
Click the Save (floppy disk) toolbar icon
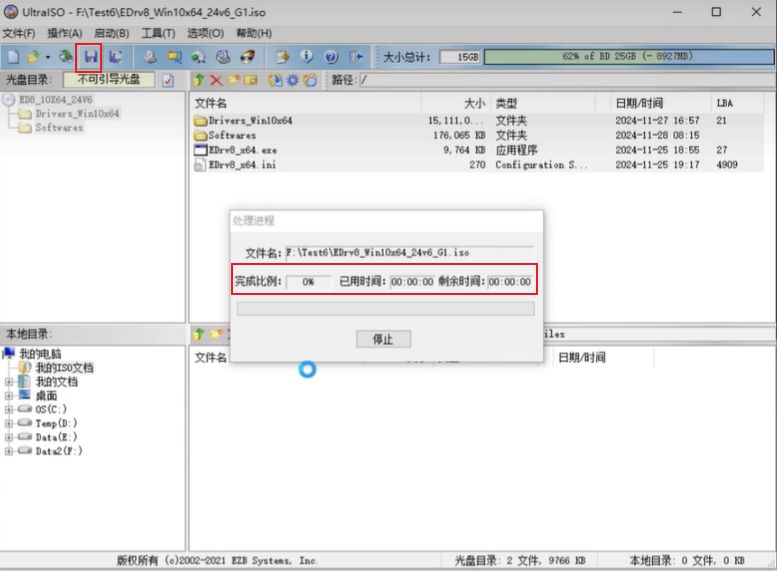(x=90, y=57)
